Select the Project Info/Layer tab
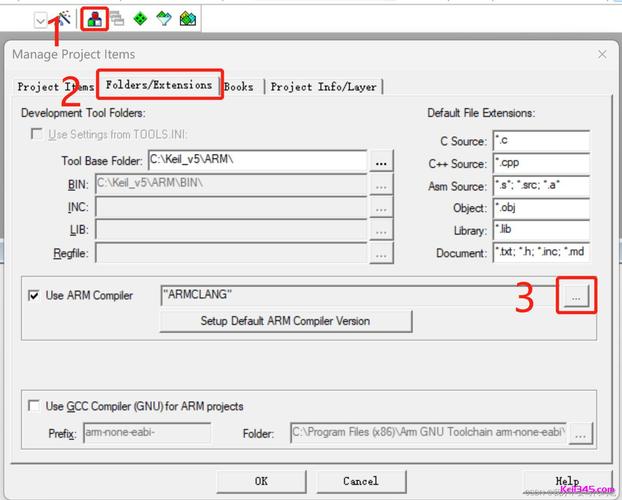 click(323, 87)
